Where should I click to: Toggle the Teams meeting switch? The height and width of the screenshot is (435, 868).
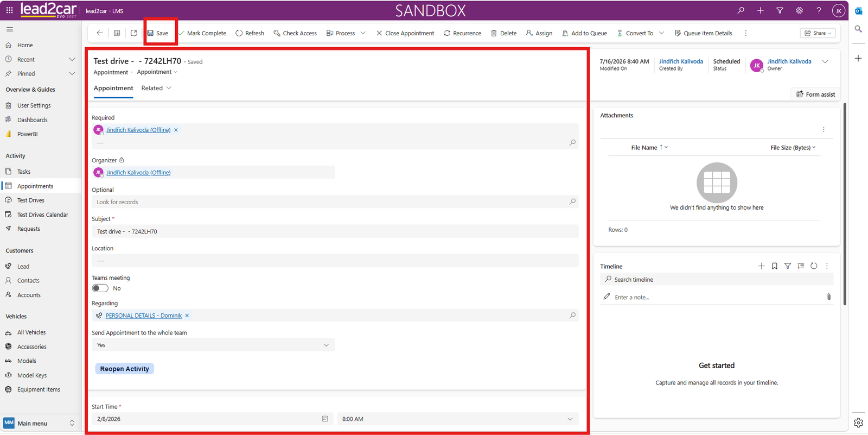[100, 288]
